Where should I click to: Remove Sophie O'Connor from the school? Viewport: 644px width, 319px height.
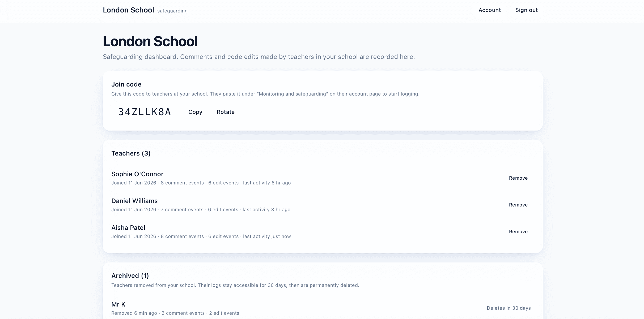tap(518, 178)
